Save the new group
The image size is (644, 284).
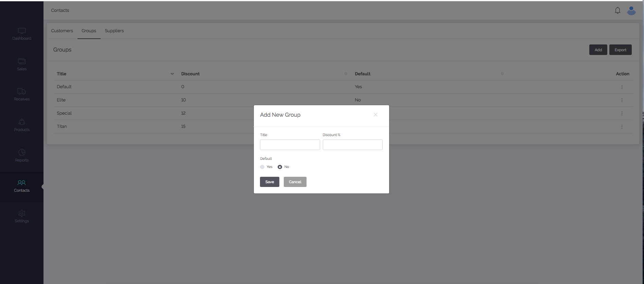[x=269, y=182]
